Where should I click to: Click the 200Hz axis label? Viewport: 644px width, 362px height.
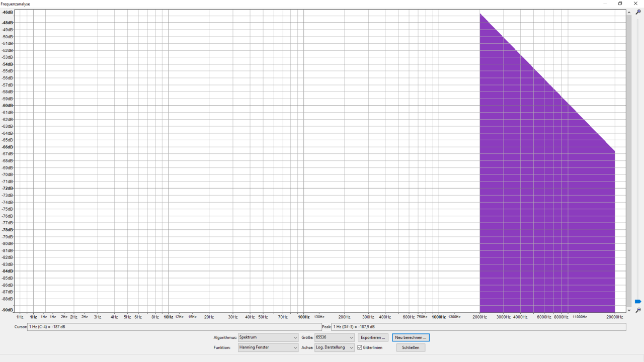point(344,317)
